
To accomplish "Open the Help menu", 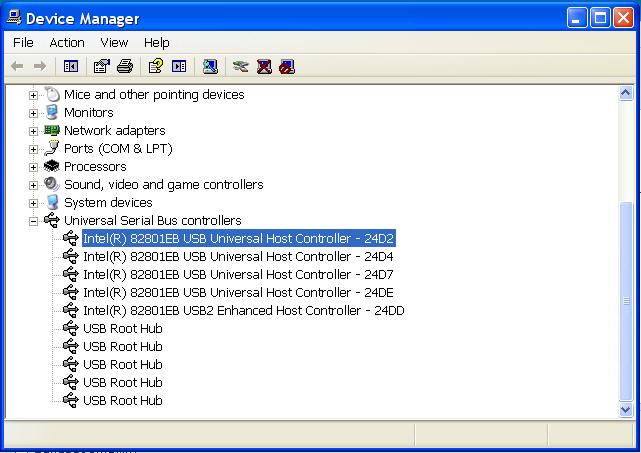I will [x=157, y=43].
